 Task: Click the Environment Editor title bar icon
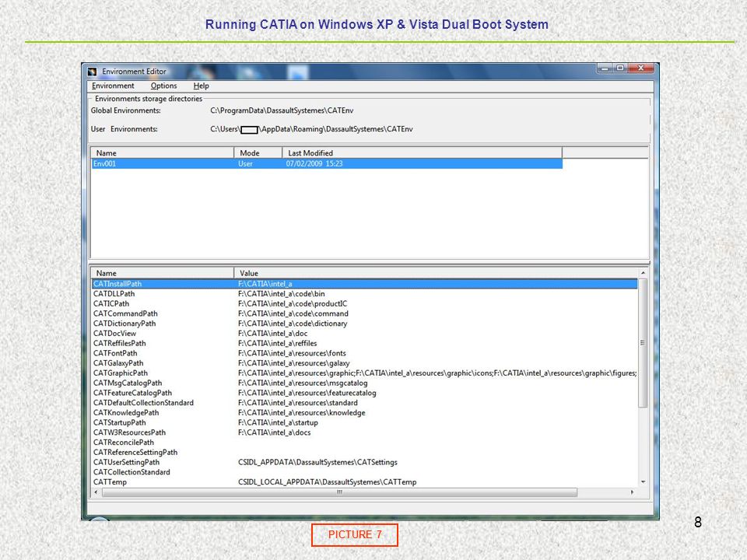pyautogui.click(x=93, y=72)
